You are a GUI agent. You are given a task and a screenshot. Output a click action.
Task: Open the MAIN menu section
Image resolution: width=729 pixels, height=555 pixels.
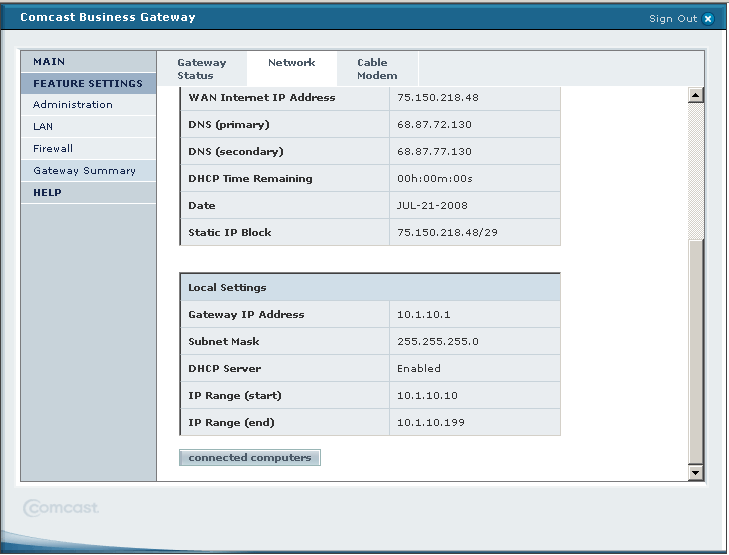click(88, 61)
